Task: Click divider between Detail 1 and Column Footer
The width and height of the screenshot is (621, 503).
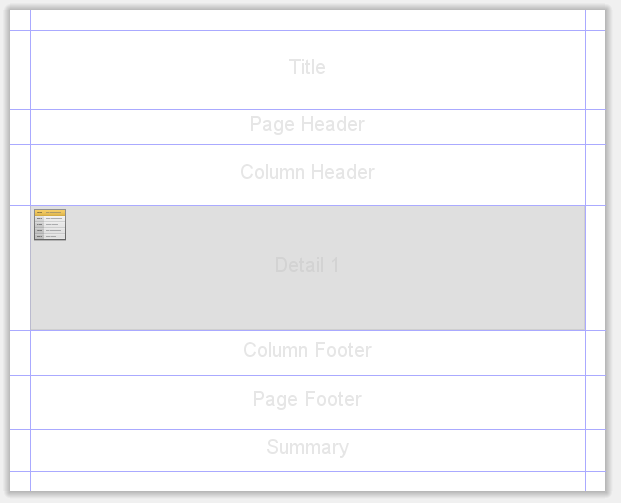Action: pyautogui.click(x=308, y=330)
